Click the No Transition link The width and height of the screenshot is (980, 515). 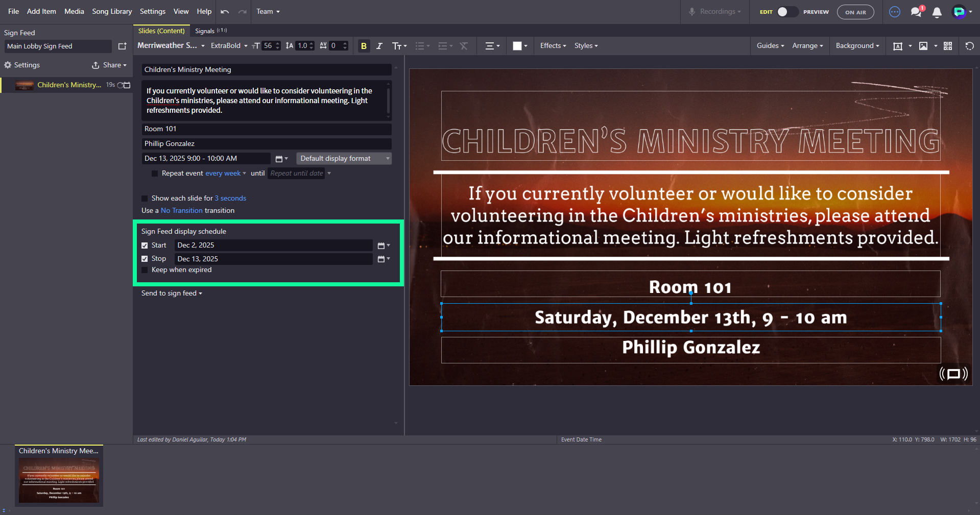tap(182, 211)
